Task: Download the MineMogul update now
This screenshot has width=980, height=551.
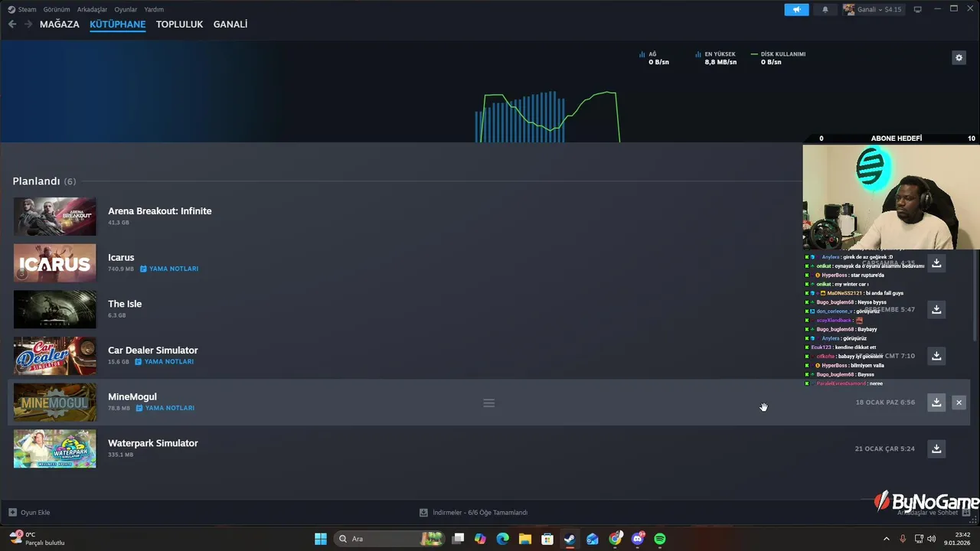Action: point(936,403)
